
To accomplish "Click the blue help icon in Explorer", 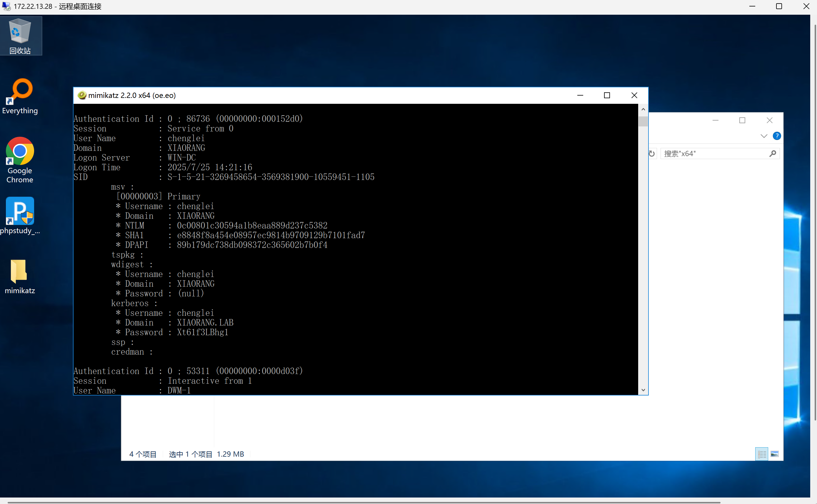I will point(777,136).
